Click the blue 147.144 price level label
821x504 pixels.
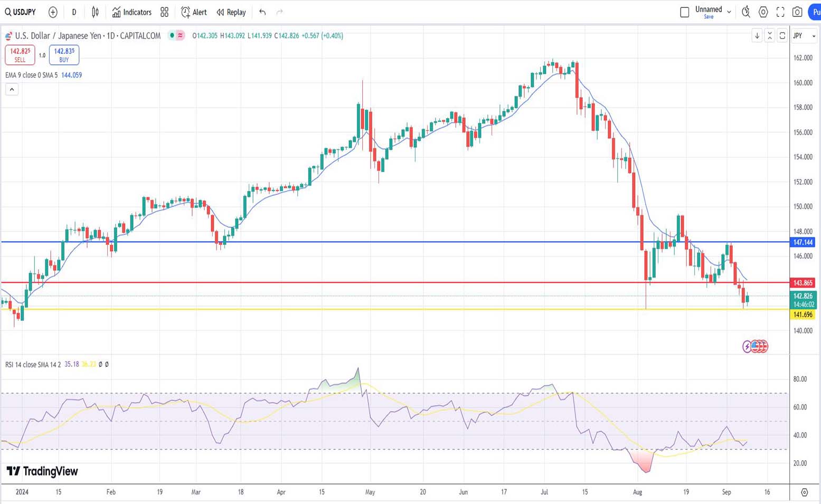pyautogui.click(x=803, y=242)
